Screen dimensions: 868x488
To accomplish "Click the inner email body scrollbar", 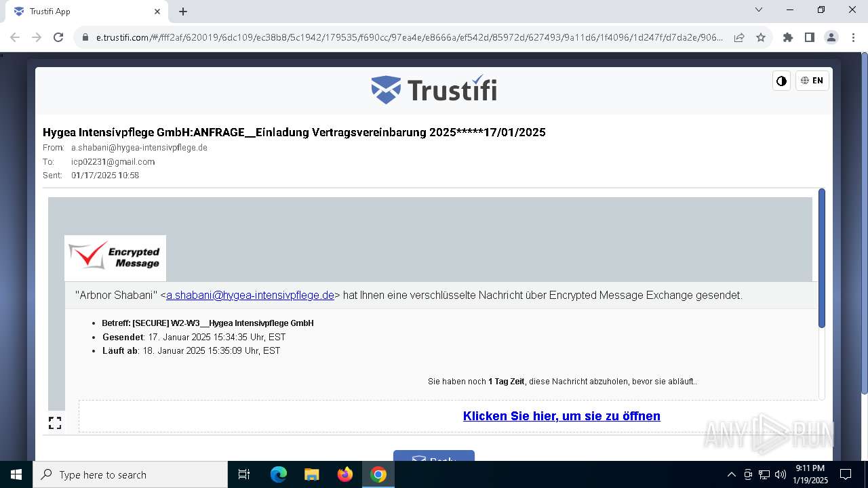I will 822,258.
